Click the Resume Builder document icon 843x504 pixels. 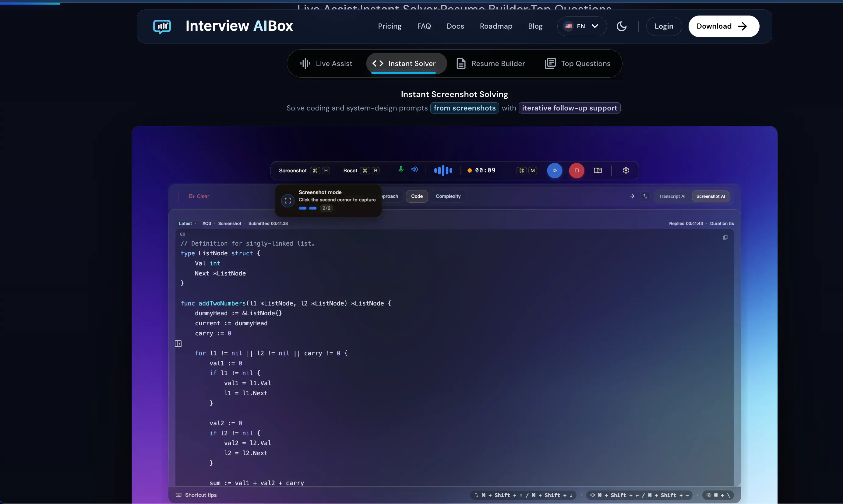pos(461,64)
